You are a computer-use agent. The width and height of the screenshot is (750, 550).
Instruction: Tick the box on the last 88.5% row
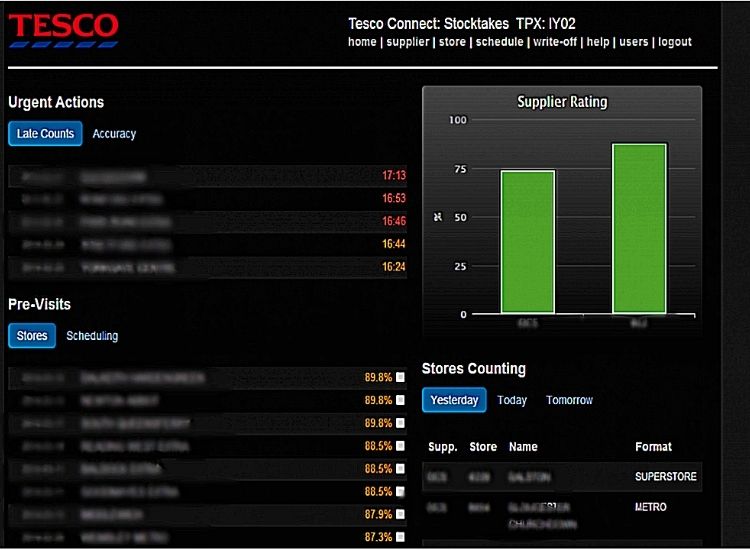click(x=400, y=492)
